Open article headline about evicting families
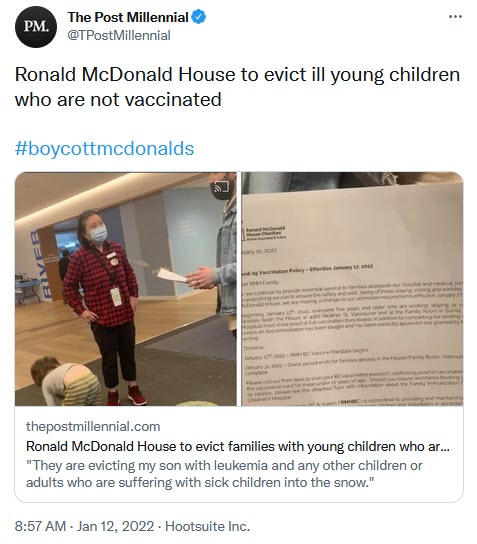This screenshot has width=477, height=544. (238, 446)
